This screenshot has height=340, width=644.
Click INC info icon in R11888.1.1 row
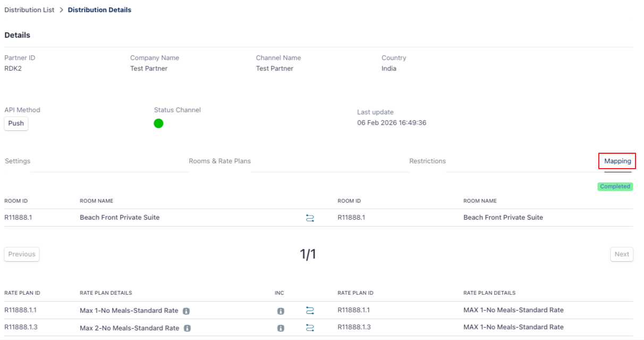(x=281, y=311)
